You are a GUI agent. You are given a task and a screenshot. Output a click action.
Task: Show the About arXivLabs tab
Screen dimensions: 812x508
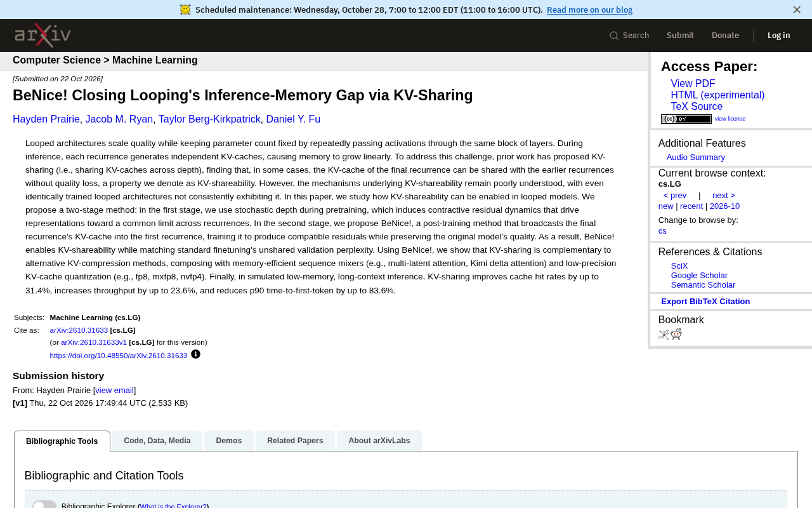point(379,441)
